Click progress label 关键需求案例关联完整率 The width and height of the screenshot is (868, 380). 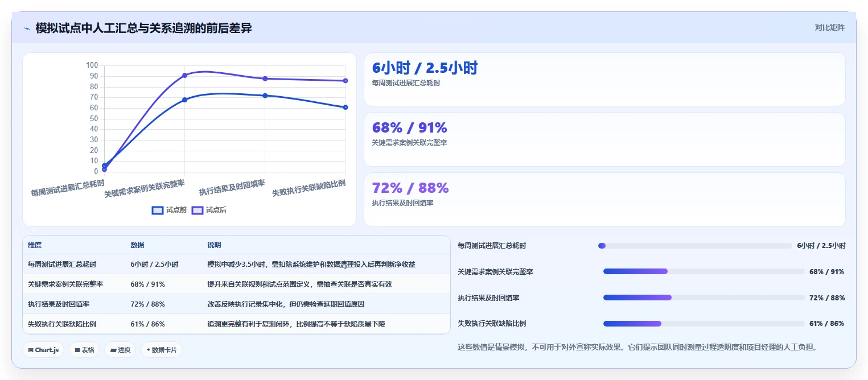[x=495, y=272]
